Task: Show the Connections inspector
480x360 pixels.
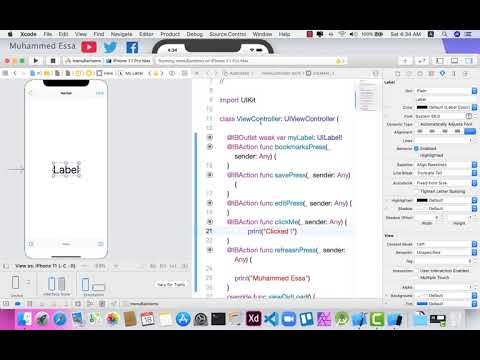Action: point(465,73)
